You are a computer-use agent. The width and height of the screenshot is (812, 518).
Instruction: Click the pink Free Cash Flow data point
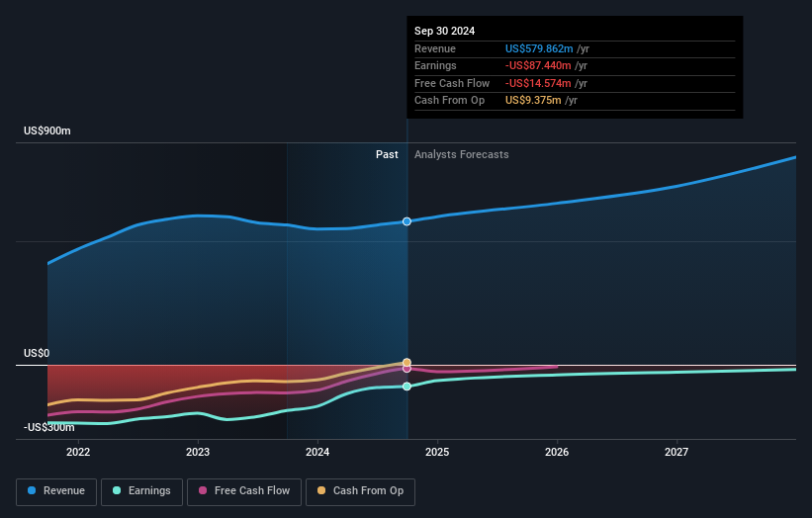coord(407,369)
